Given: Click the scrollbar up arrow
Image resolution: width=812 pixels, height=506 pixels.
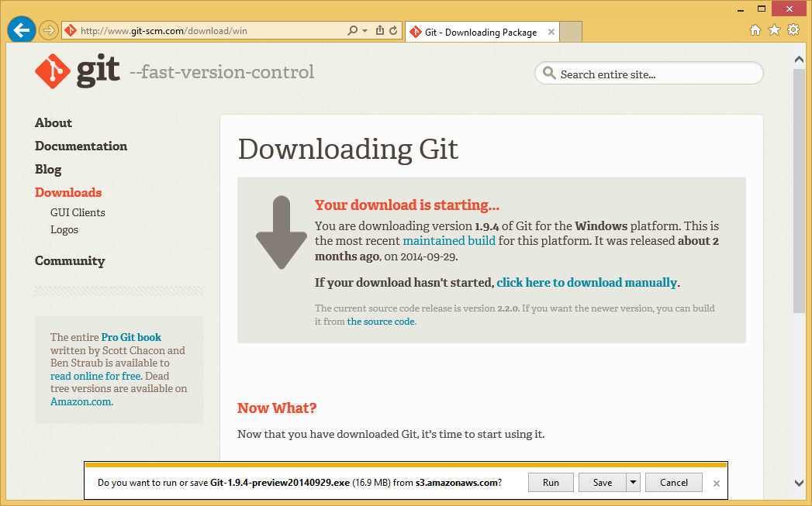Looking at the screenshot, I should tap(799, 60).
